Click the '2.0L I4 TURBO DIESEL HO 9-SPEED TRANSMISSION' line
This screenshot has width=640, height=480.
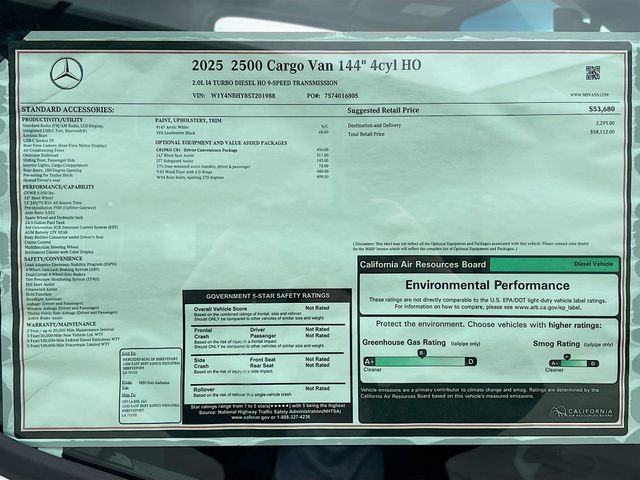click(x=264, y=83)
